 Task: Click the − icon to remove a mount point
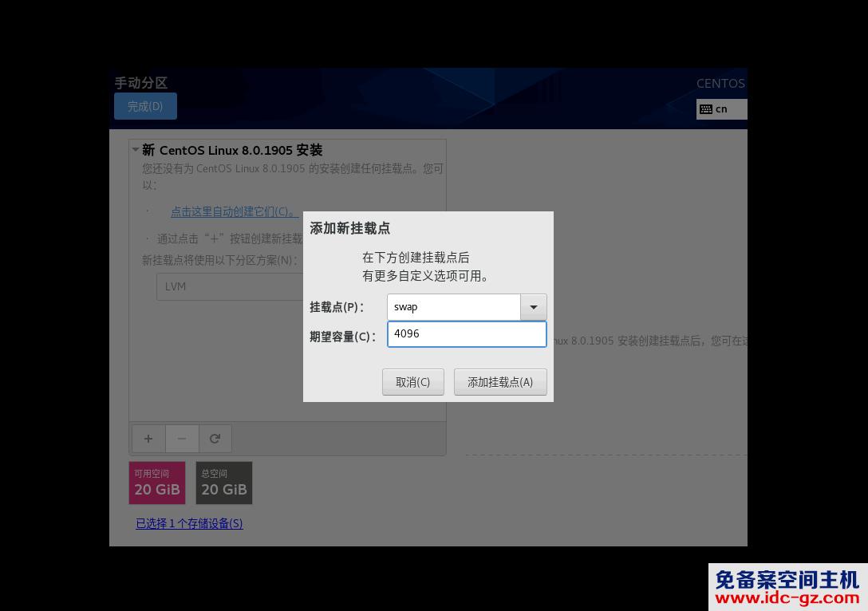182,438
